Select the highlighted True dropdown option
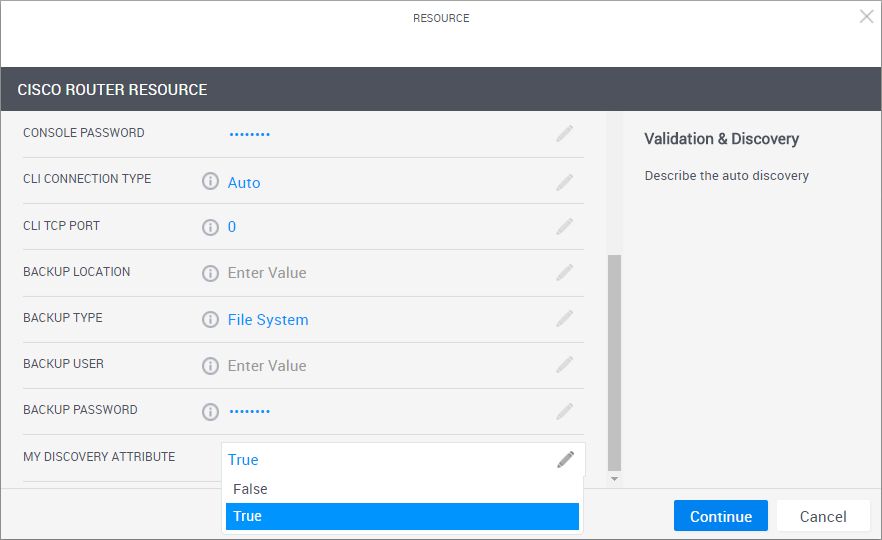Image resolution: width=882 pixels, height=540 pixels. click(x=402, y=516)
